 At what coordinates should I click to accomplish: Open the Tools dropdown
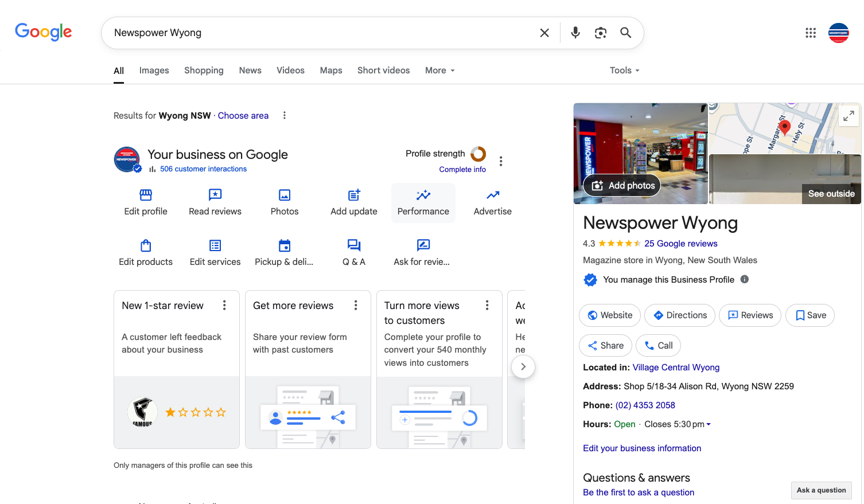coord(625,71)
